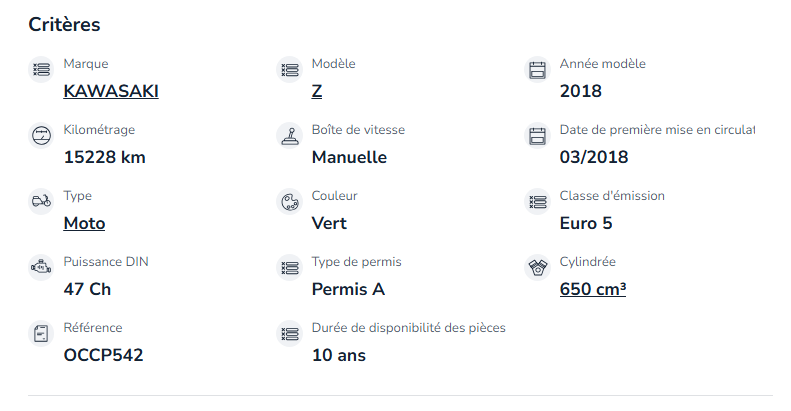Click list icon beside Durée de disponibilité

coord(290,333)
